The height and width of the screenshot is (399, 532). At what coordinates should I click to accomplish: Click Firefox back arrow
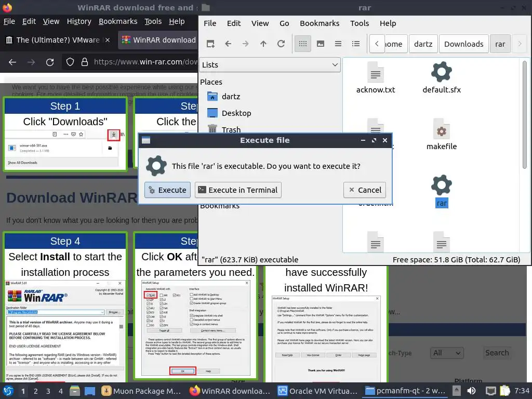coord(12,62)
